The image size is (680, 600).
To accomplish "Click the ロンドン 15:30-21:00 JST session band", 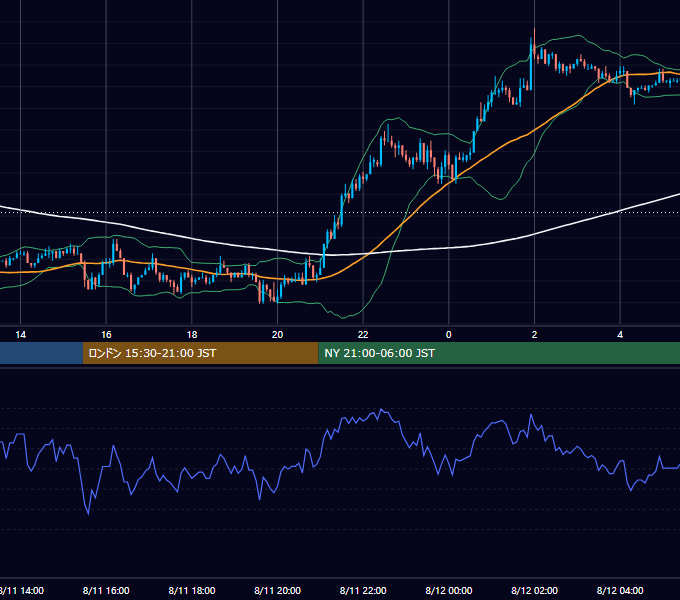I will (x=200, y=353).
